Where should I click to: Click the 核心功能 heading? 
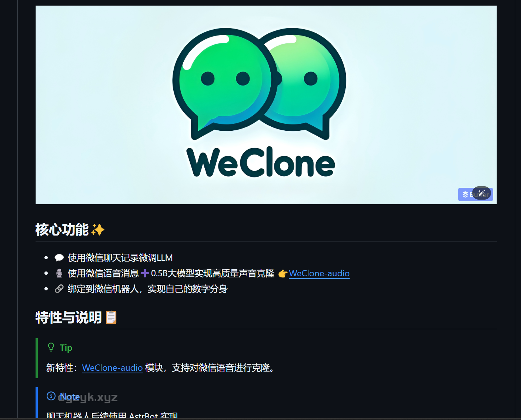click(62, 230)
